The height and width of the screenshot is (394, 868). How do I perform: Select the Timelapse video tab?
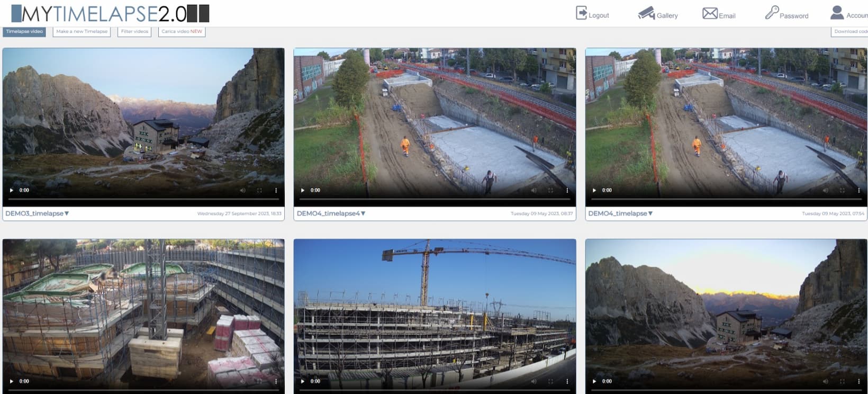(24, 32)
